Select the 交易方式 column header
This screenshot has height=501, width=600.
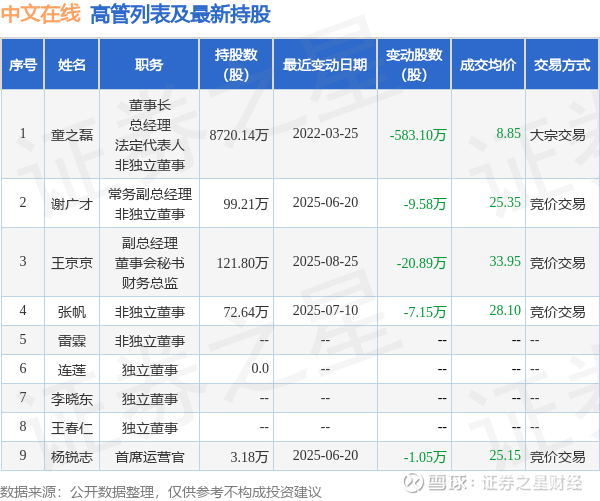pyautogui.click(x=562, y=65)
